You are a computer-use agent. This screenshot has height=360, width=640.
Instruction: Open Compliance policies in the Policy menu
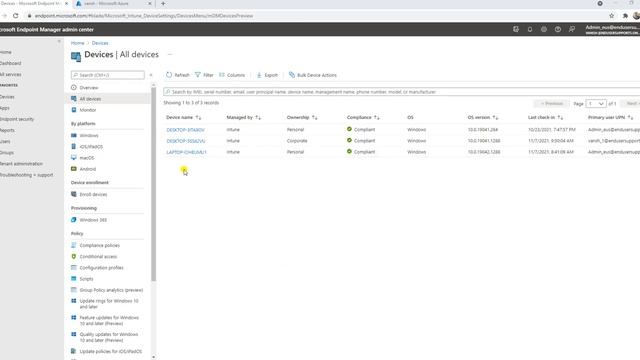tap(100, 245)
